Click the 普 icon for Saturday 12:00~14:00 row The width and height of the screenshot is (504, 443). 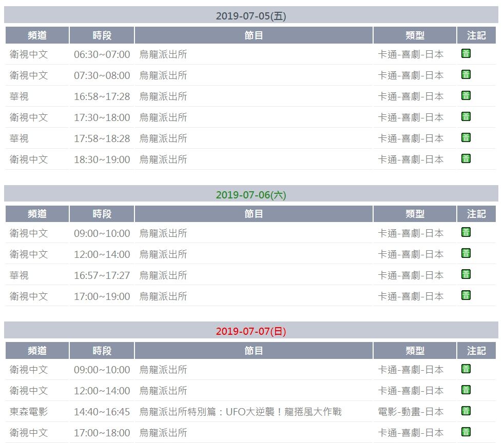pos(466,253)
